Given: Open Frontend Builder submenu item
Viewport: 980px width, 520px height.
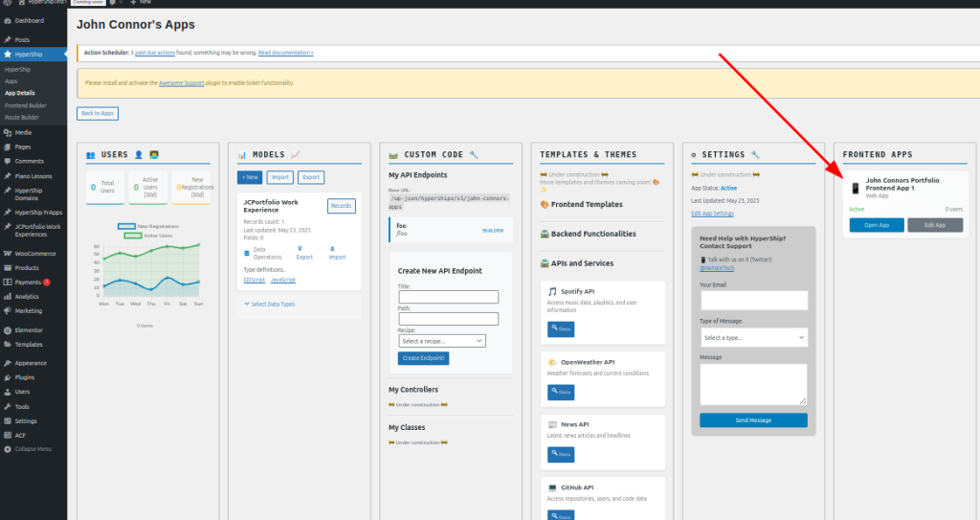Looking at the screenshot, I should 26,105.
